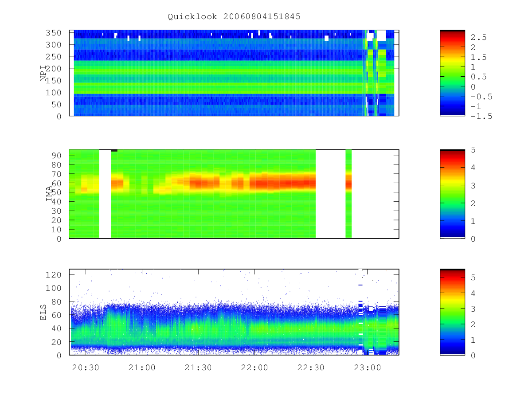
Task: Click the 22:00 time axis label
Action: (254, 367)
